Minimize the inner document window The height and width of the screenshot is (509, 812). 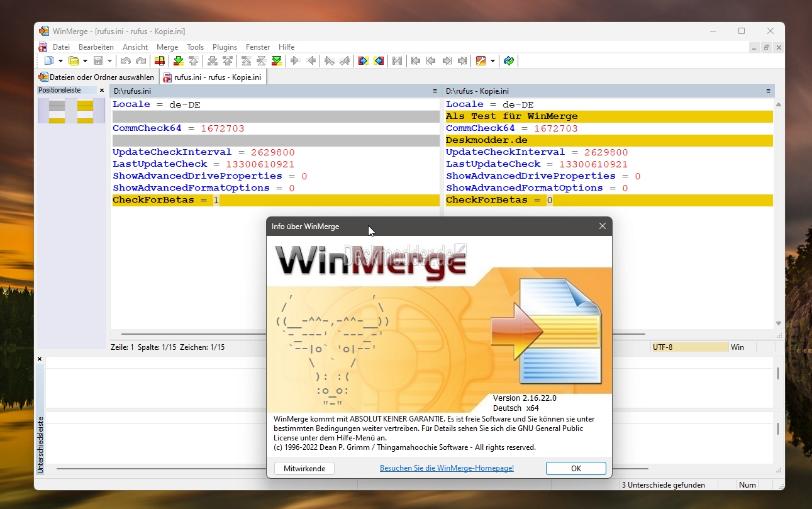[755, 48]
